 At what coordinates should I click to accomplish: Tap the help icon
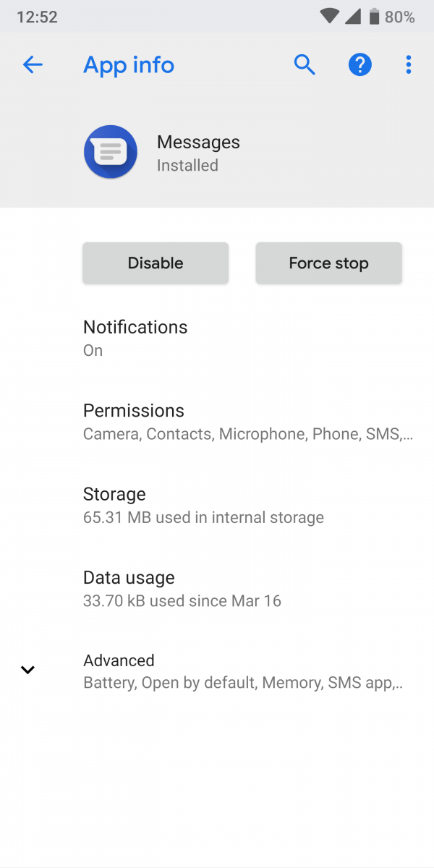pos(359,64)
